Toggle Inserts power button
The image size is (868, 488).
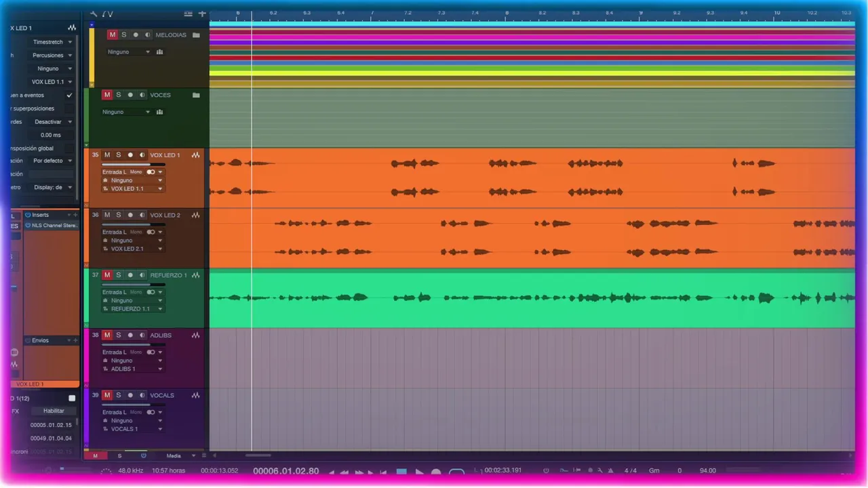point(28,215)
